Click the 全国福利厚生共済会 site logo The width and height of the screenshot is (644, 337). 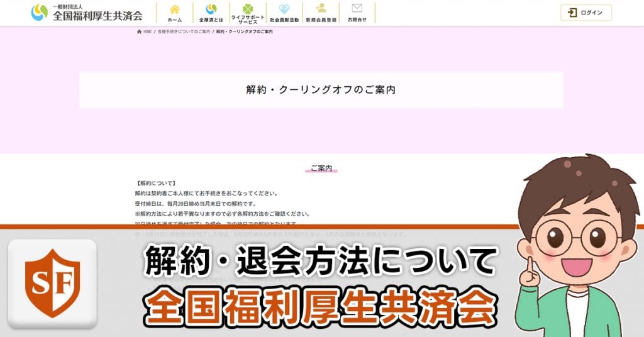(x=87, y=13)
